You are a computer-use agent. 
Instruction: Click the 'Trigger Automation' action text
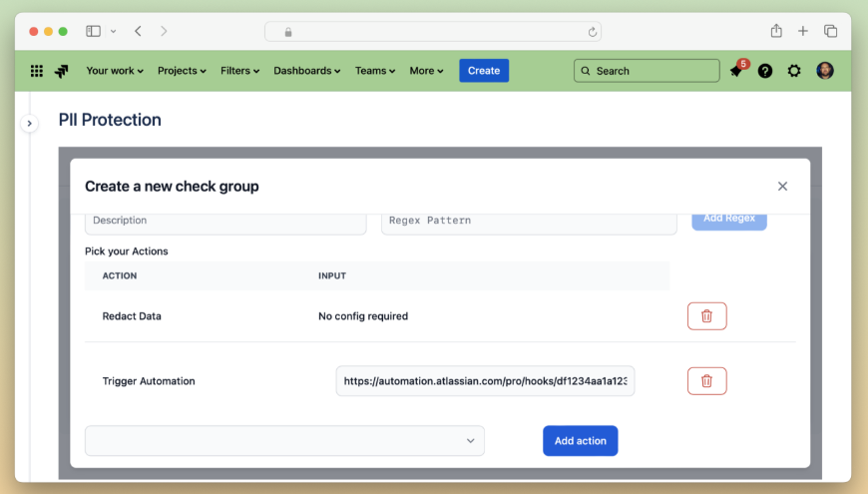(x=149, y=381)
